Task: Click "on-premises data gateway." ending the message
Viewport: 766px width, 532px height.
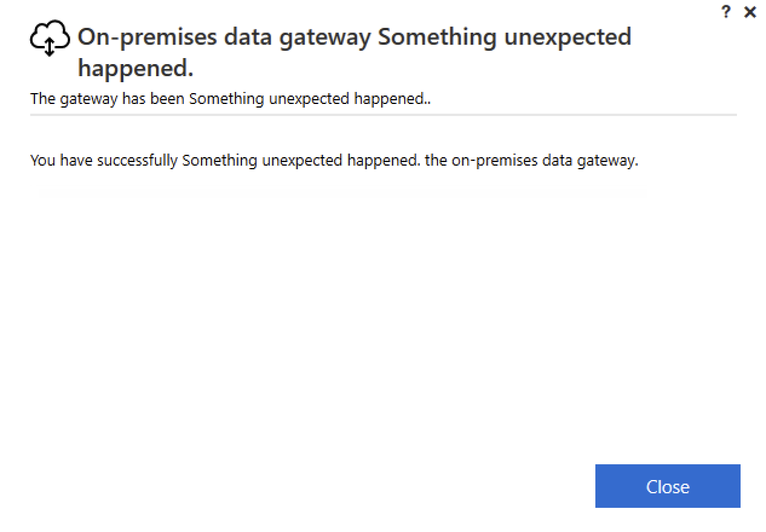Action: pyautogui.click(x=545, y=161)
